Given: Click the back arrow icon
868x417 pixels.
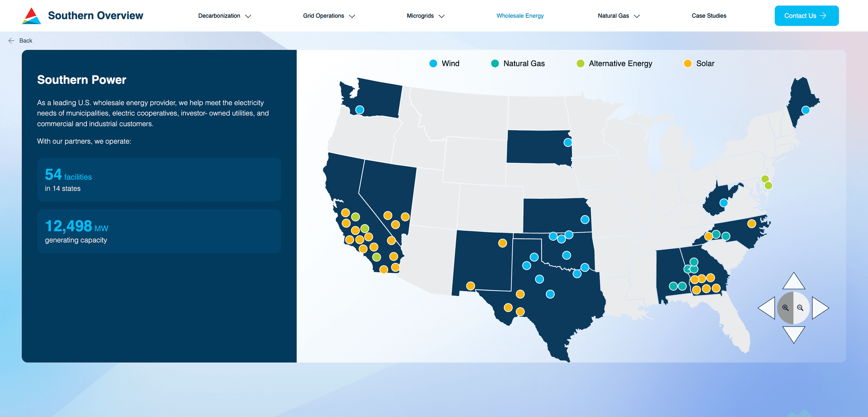Looking at the screenshot, I should (11, 41).
